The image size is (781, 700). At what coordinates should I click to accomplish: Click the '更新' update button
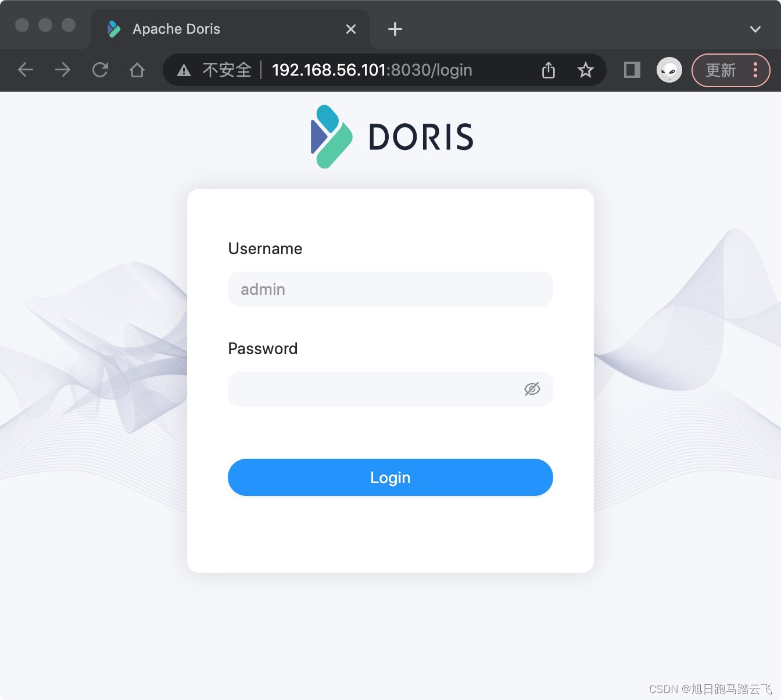point(721,70)
